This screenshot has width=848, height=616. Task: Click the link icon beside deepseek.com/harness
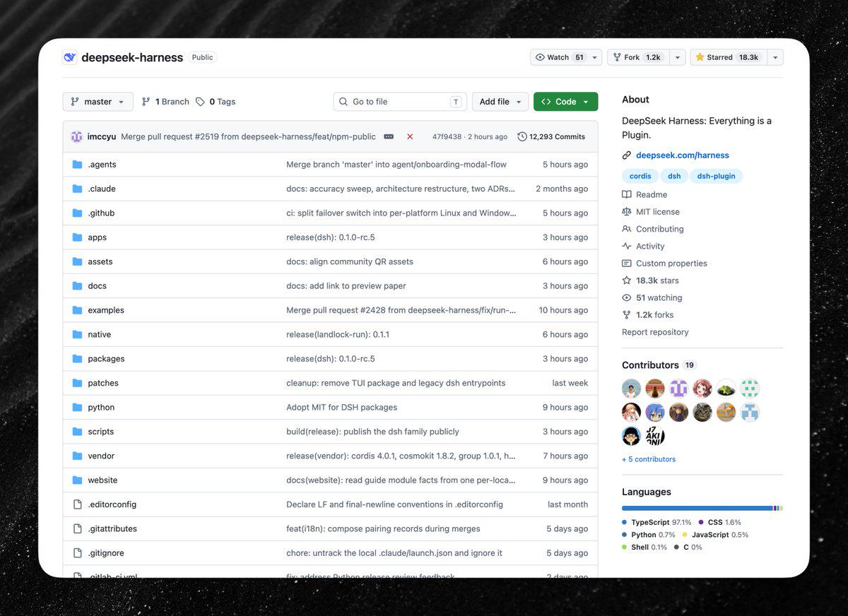pos(626,155)
